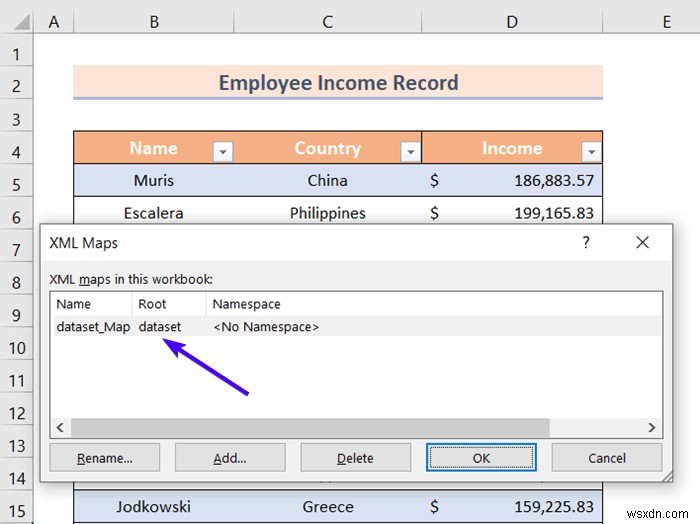700x524 pixels.
Task: Open the Name column filter dropdown
Action: 222,152
